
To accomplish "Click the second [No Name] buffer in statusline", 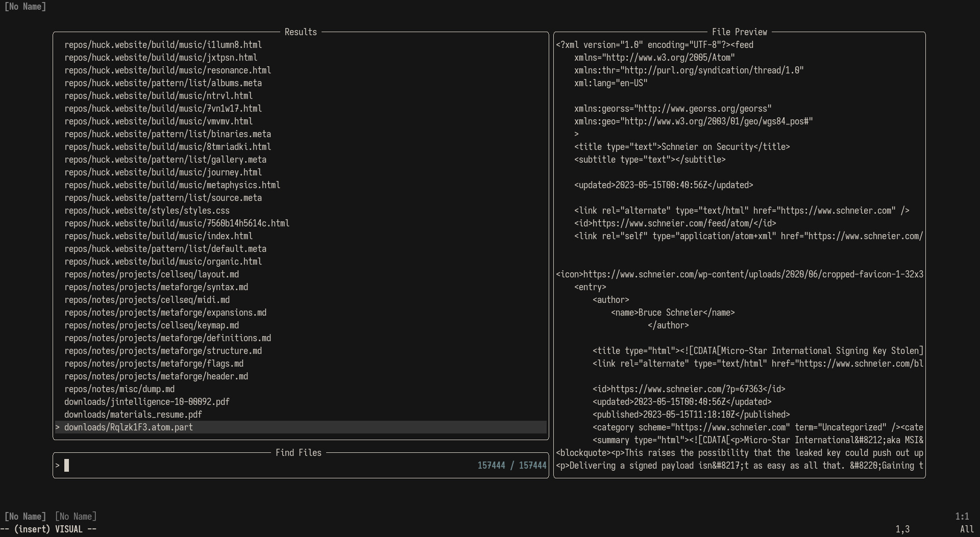I will click(76, 517).
